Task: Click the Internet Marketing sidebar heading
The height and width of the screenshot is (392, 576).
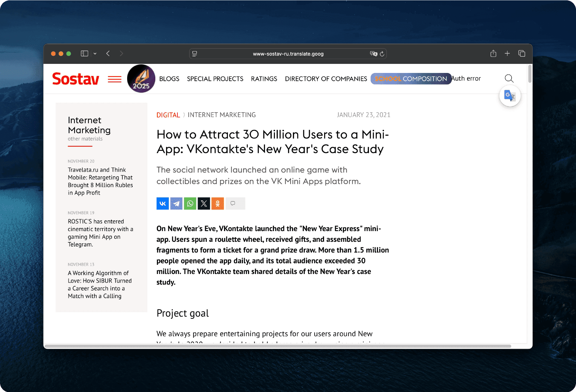Action: pos(89,125)
